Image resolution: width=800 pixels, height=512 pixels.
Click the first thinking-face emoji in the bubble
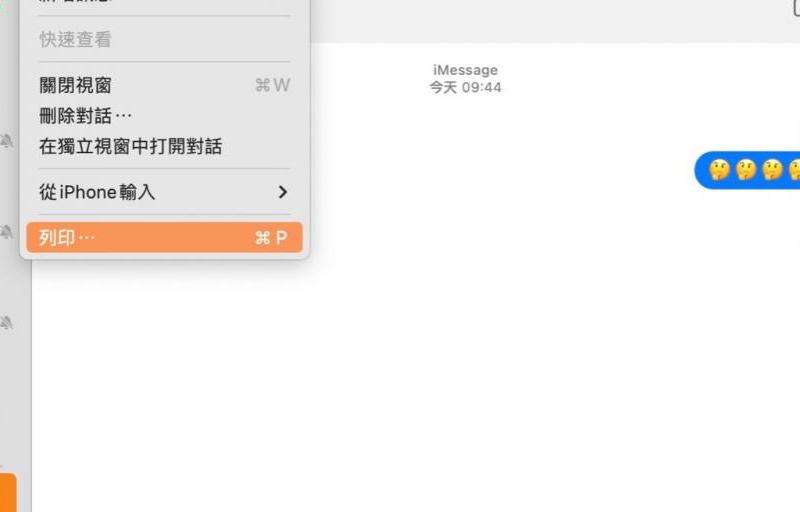pyautogui.click(x=719, y=170)
